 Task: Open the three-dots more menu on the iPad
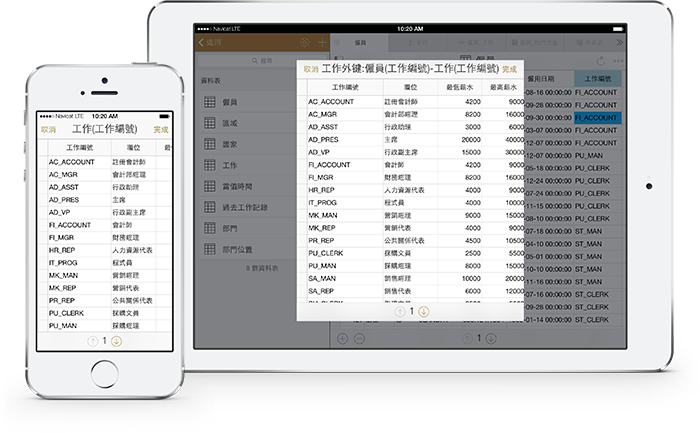point(618,61)
